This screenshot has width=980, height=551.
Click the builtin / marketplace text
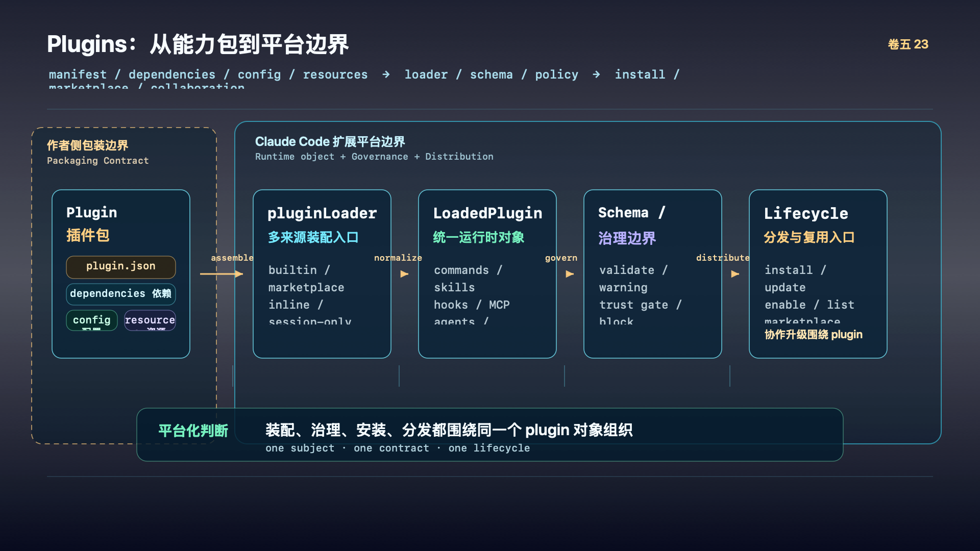pyautogui.click(x=306, y=279)
